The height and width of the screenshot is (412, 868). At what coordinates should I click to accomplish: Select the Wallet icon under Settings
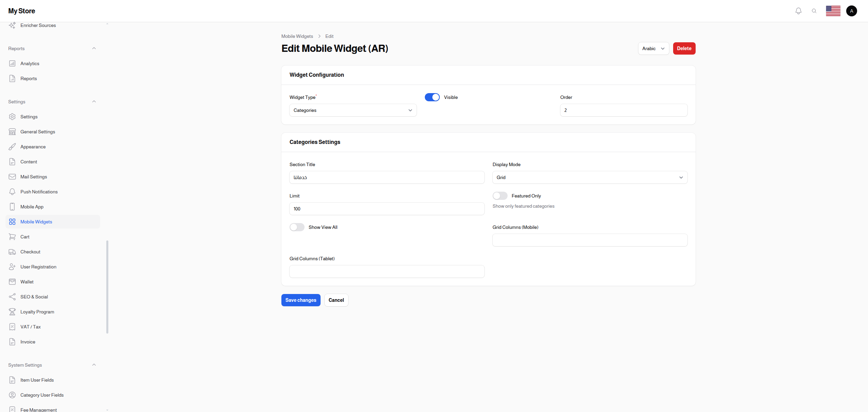12,282
